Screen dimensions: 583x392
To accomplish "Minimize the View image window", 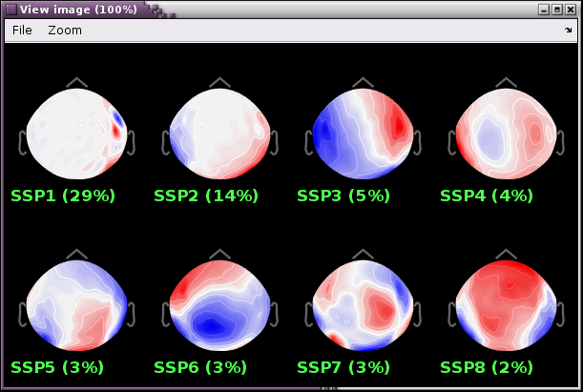I will pos(544,10).
